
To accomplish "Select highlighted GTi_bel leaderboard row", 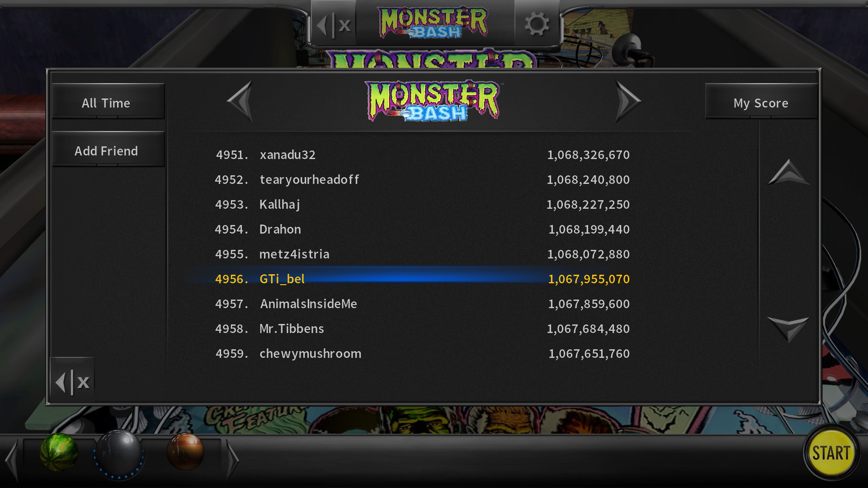I will (x=422, y=279).
